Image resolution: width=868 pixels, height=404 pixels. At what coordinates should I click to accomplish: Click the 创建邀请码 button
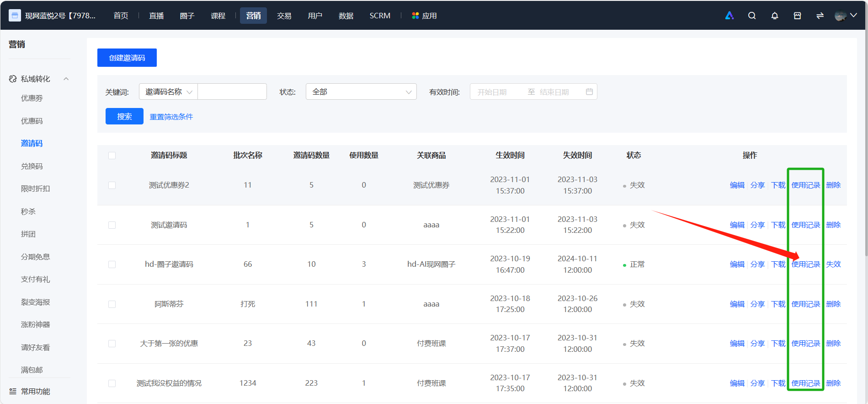click(127, 58)
